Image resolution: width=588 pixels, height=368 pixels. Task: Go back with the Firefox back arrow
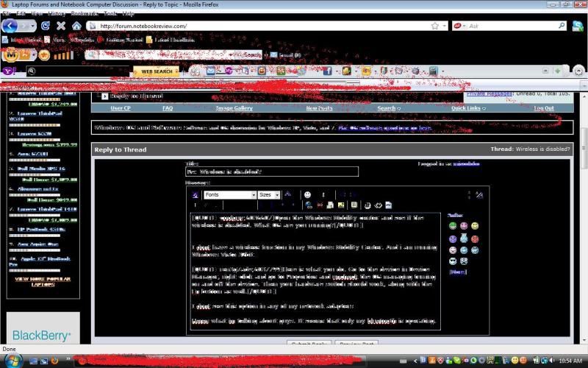[x=10, y=26]
